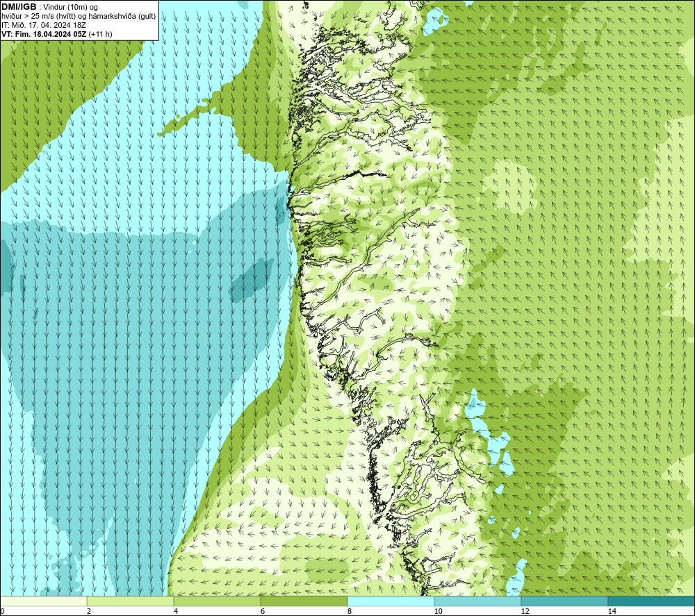Click the 0–2 m/s palest legend swatch
Viewport: 695px width, 616px height.
click(43, 601)
